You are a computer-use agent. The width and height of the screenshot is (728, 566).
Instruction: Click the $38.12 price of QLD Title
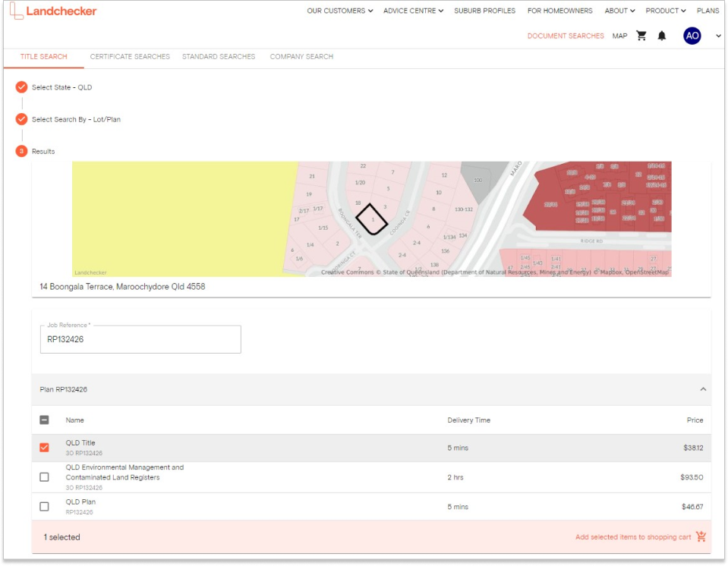(x=693, y=448)
